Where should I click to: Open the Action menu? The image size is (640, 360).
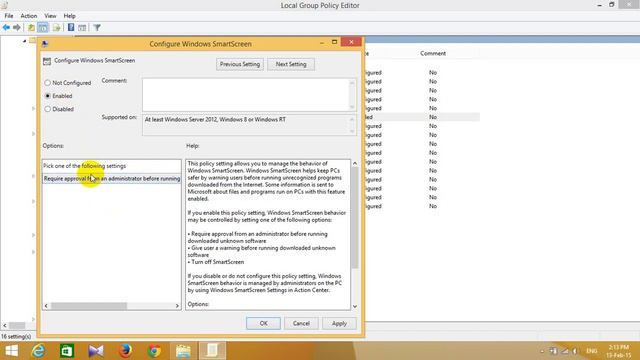(x=29, y=16)
